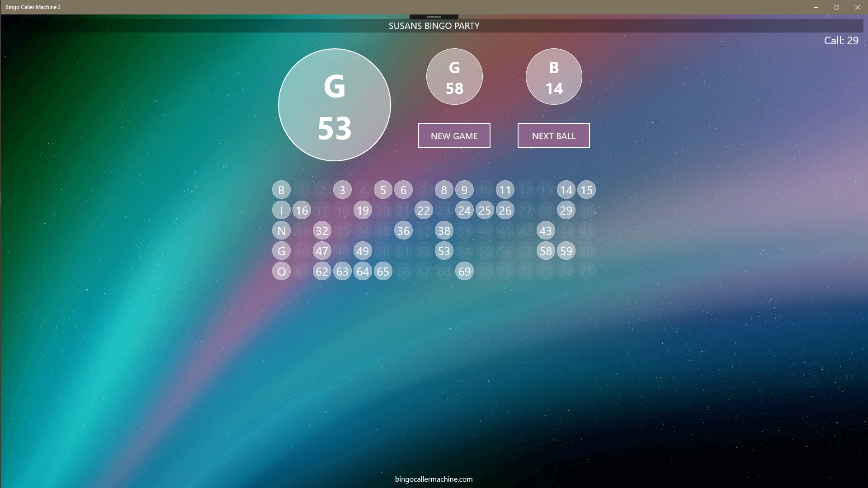Viewport: 868px width, 488px height.
Task: Select the G row letter ball
Action: [281, 251]
